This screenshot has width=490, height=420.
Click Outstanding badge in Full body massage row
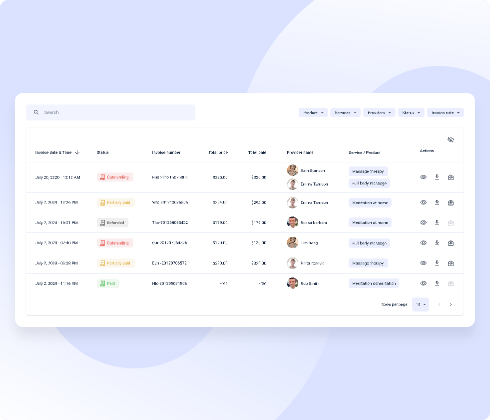[115, 243]
